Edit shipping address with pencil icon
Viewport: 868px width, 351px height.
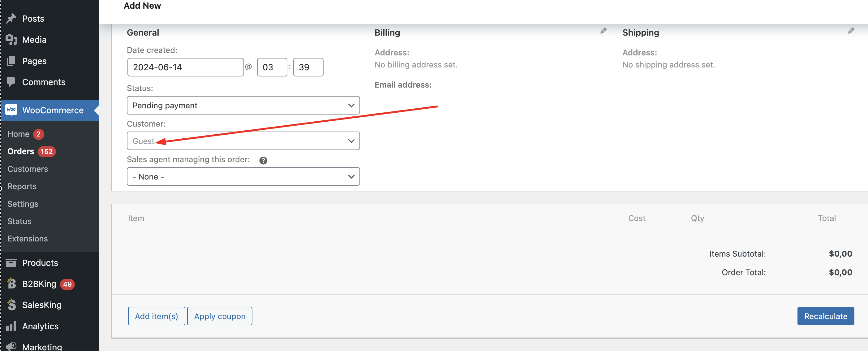(851, 31)
